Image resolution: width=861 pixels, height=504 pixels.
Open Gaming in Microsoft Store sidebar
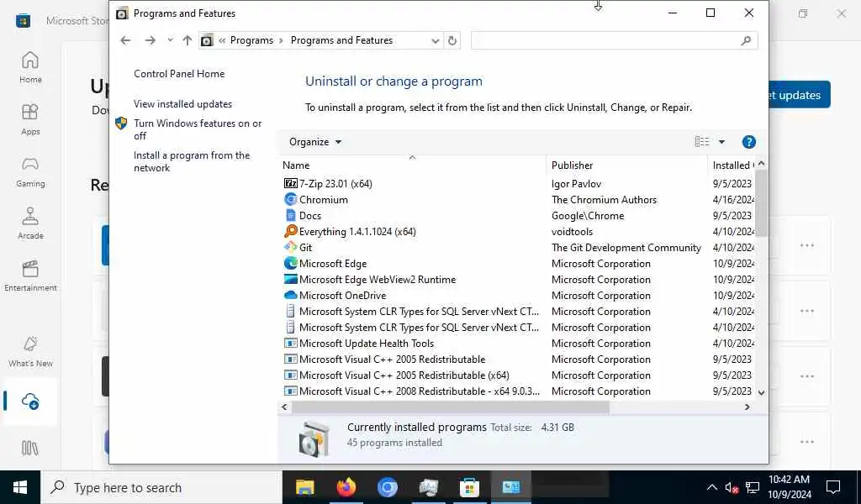(x=30, y=171)
